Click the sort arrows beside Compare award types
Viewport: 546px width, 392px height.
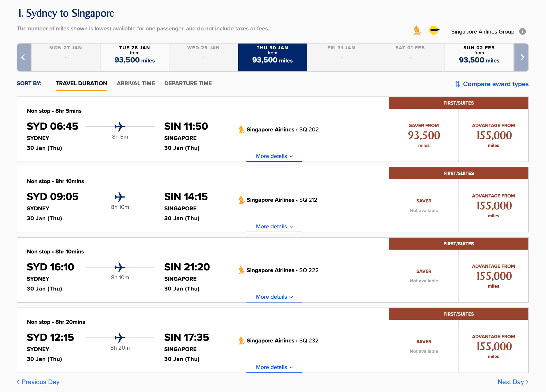(x=457, y=84)
